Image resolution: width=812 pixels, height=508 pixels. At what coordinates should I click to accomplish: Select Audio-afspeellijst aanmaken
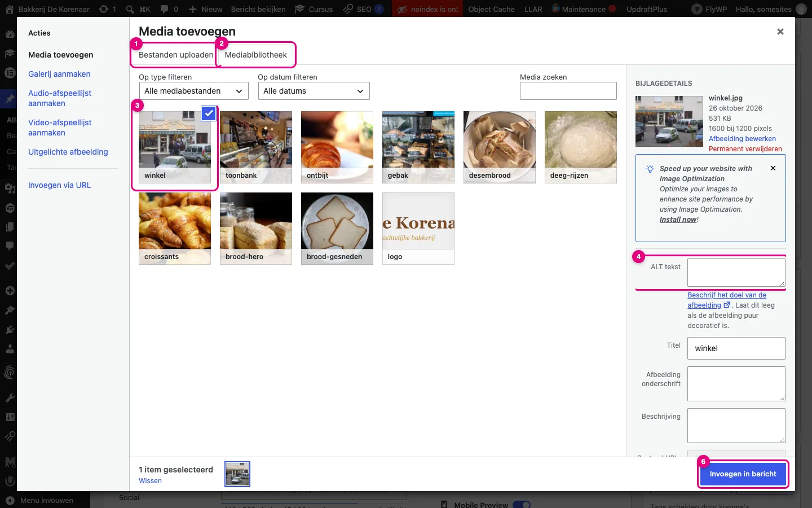pos(60,98)
